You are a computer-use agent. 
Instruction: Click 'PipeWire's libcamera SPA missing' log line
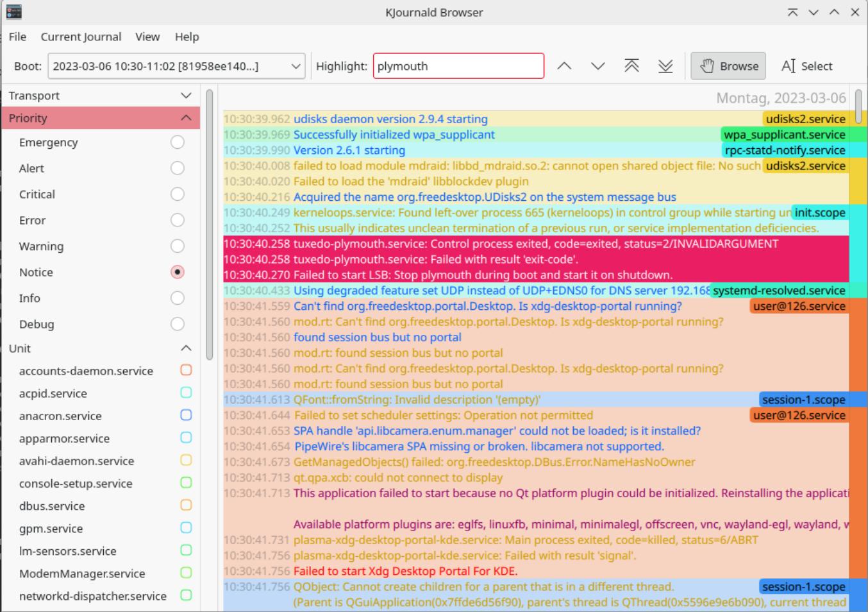click(x=479, y=446)
